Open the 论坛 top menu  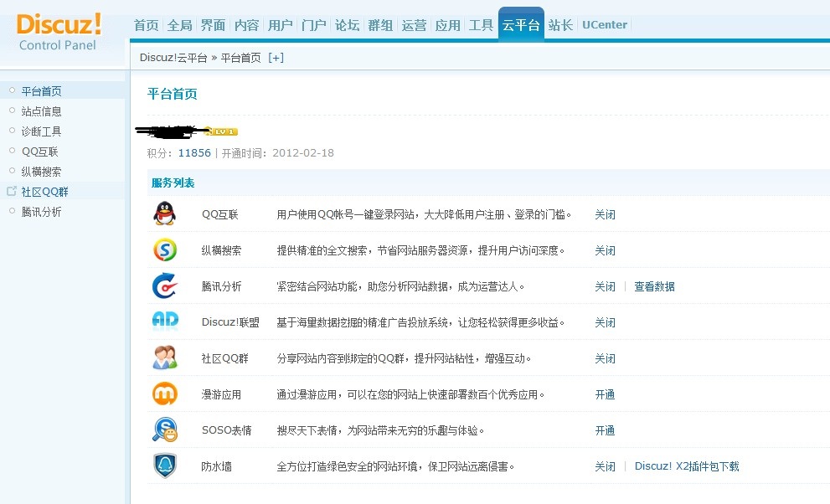point(348,25)
